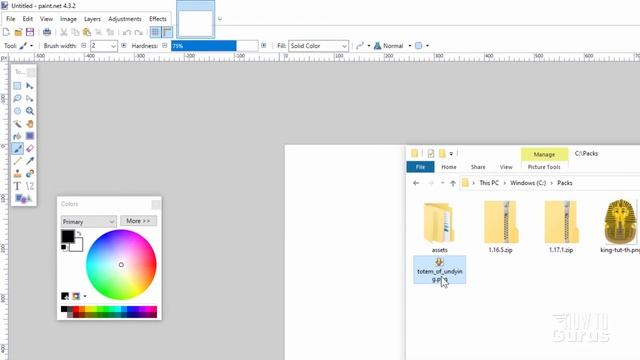Select the Paint Bucket tool
This screenshot has width=640, height=360.
pyautogui.click(x=17, y=136)
